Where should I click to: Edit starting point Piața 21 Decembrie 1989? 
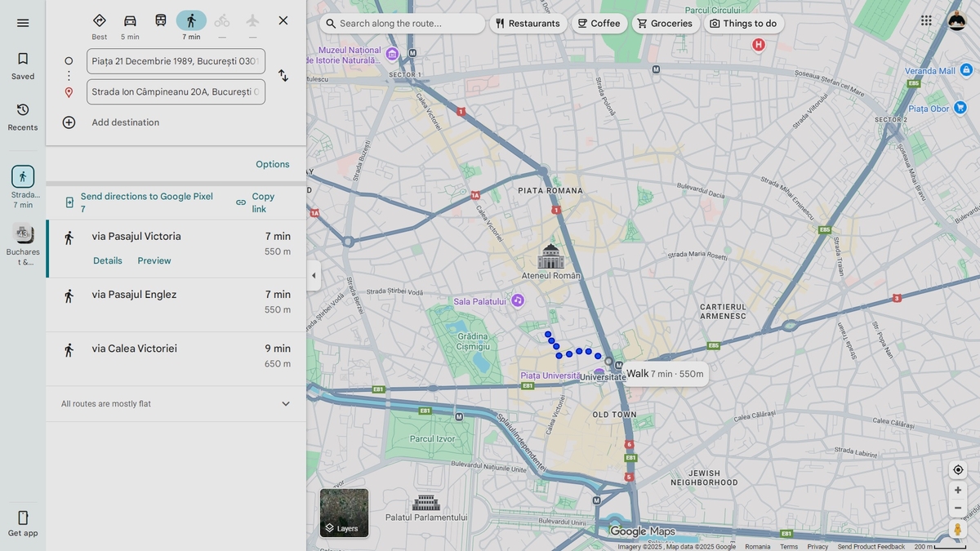click(176, 61)
